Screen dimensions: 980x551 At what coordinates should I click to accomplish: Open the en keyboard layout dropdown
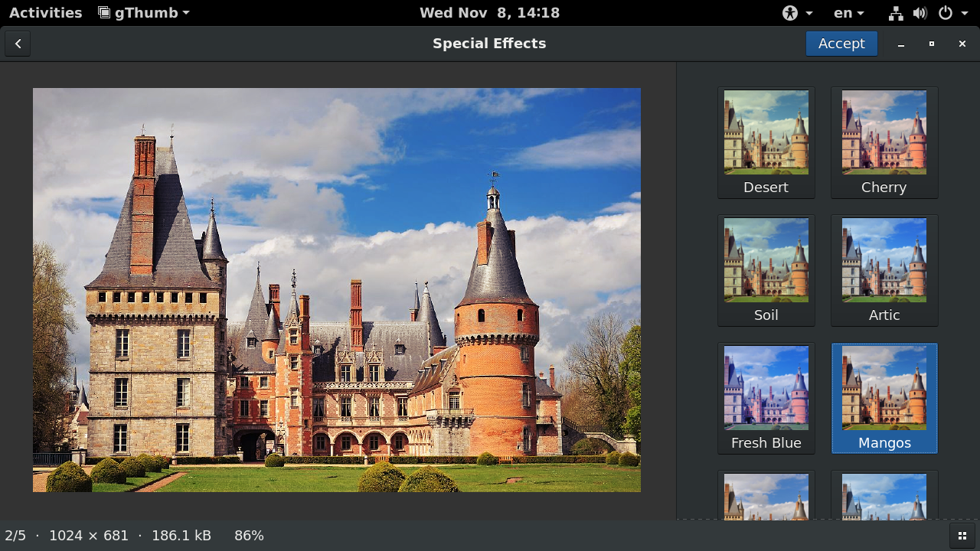click(x=849, y=13)
